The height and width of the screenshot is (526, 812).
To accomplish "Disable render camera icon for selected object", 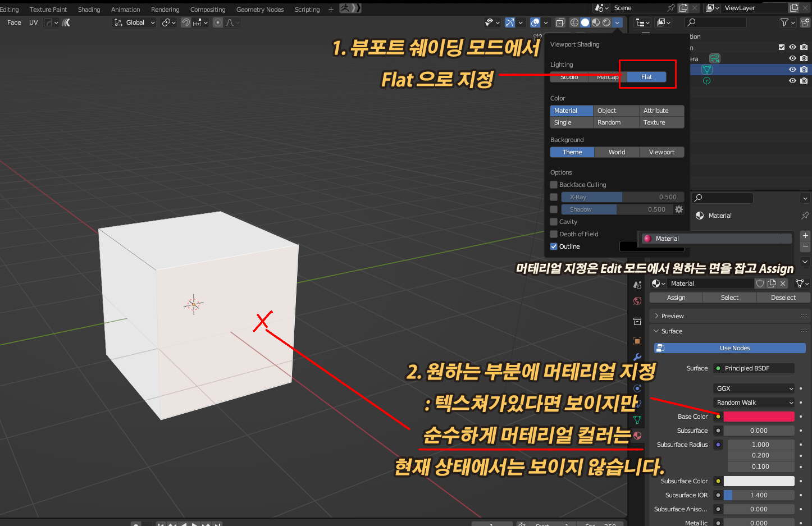I will click(804, 70).
